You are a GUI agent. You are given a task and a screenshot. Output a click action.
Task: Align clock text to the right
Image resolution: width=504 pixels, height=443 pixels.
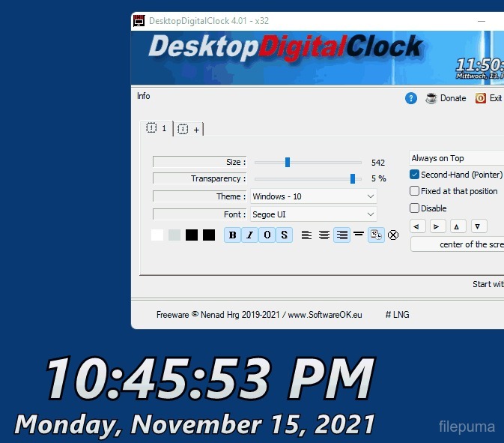click(x=341, y=235)
